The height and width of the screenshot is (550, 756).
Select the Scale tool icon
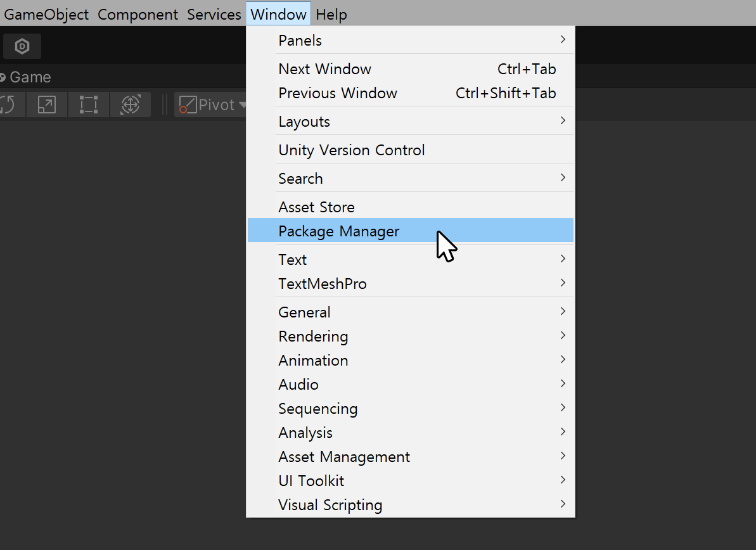(x=47, y=105)
